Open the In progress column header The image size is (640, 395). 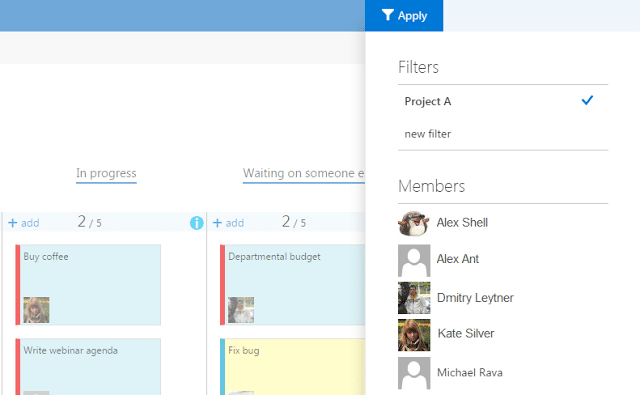(106, 173)
